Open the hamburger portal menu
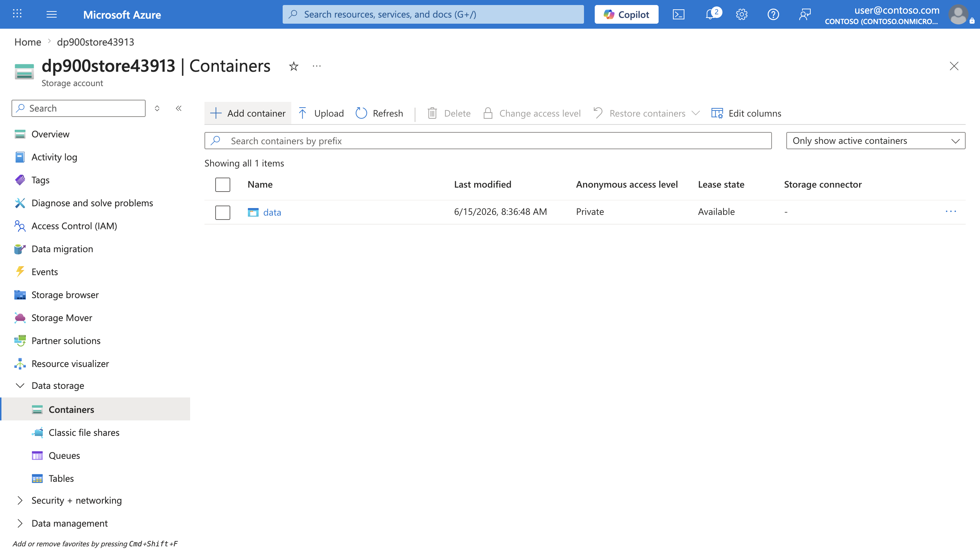The image size is (980, 551). [51, 14]
